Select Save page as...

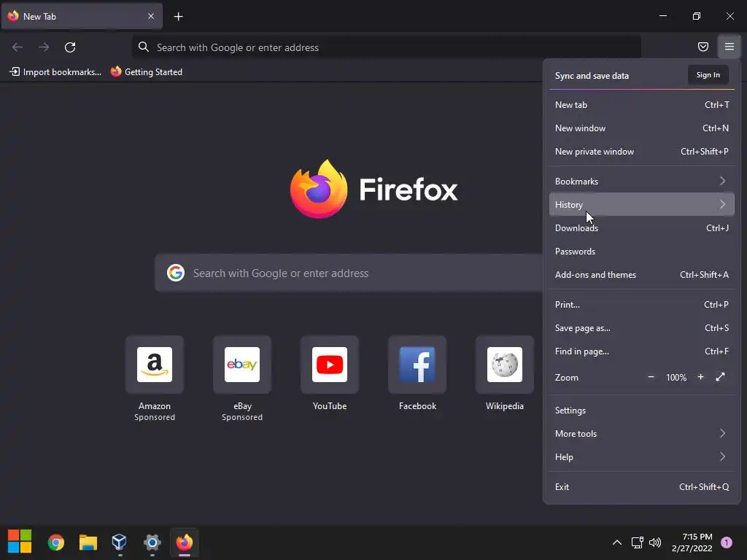click(x=642, y=327)
